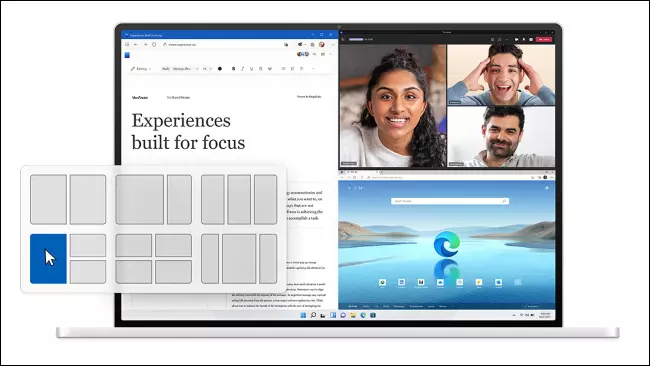Click the document window address bar
Screen dimensions: 650x366
226,44
